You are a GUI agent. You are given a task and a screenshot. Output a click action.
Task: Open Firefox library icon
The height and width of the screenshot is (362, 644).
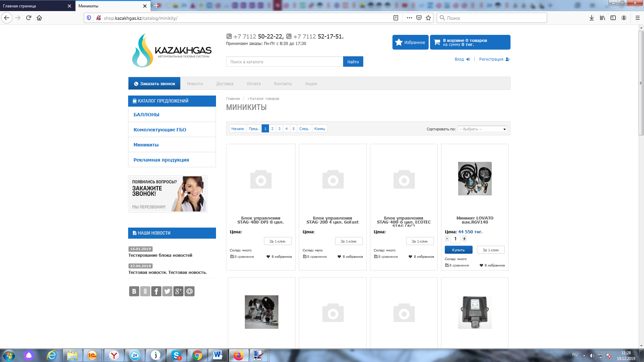602,18
